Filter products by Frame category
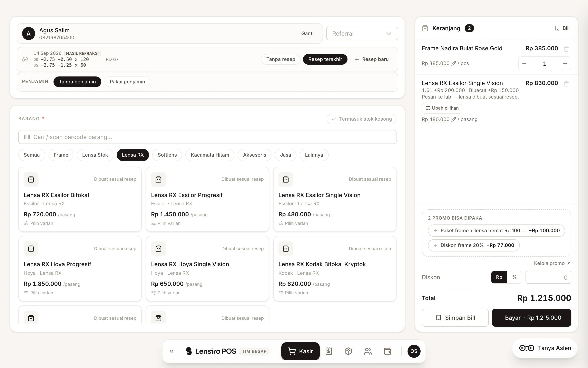The width and height of the screenshot is (588, 368). 61,155
